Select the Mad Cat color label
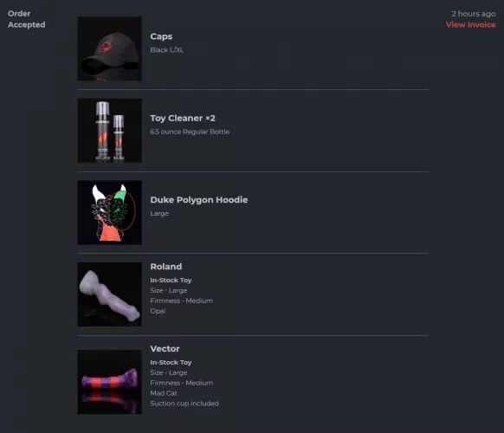The height and width of the screenshot is (433, 504). coord(164,393)
